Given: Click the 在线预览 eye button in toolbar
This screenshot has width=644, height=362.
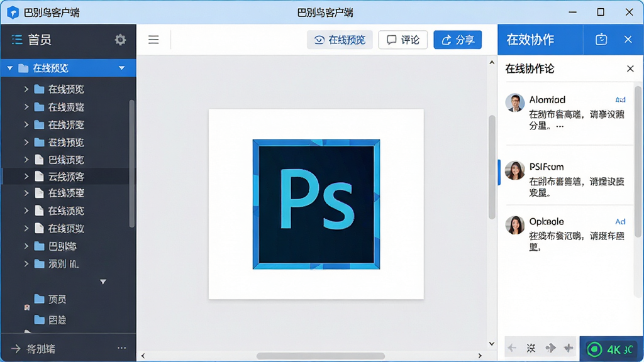Looking at the screenshot, I should 340,40.
